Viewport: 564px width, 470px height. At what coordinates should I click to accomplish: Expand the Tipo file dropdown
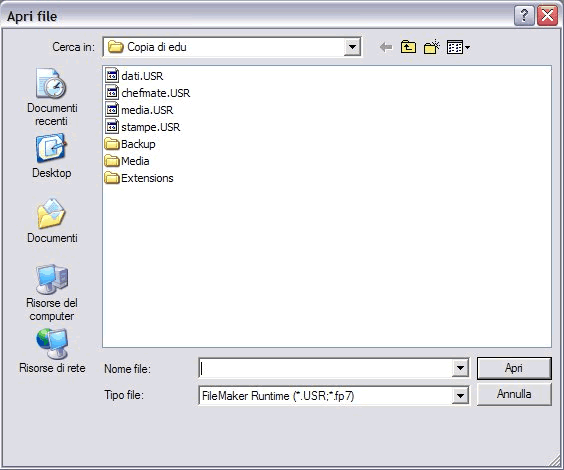click(x=460, y=396)
